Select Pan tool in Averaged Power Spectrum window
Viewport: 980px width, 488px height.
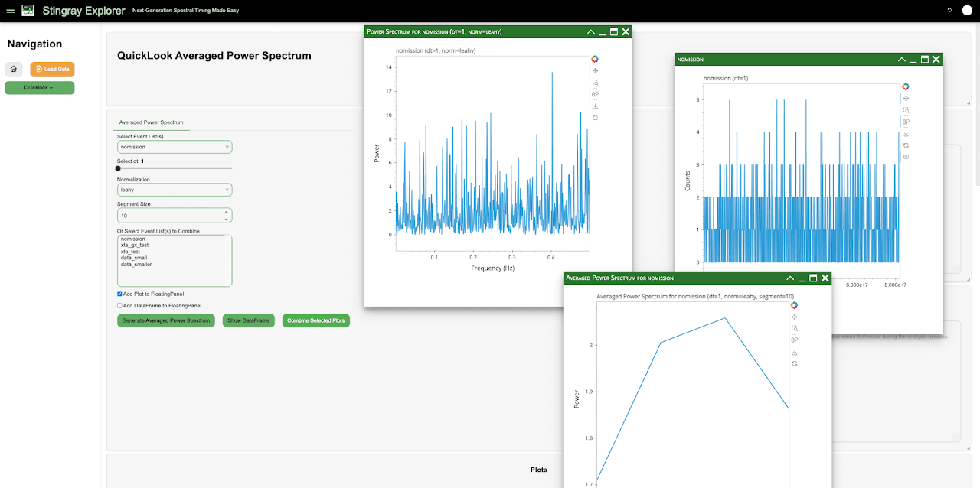point(794,317)
